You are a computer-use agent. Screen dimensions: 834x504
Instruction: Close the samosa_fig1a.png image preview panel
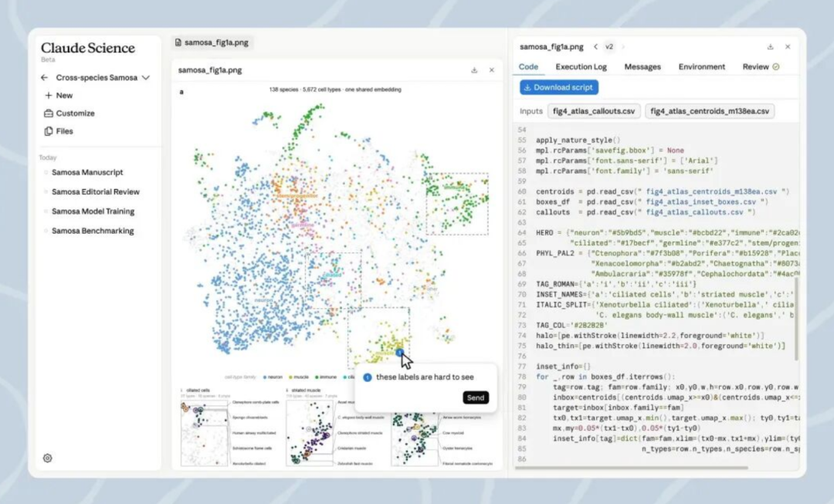(x=491, y=70)
